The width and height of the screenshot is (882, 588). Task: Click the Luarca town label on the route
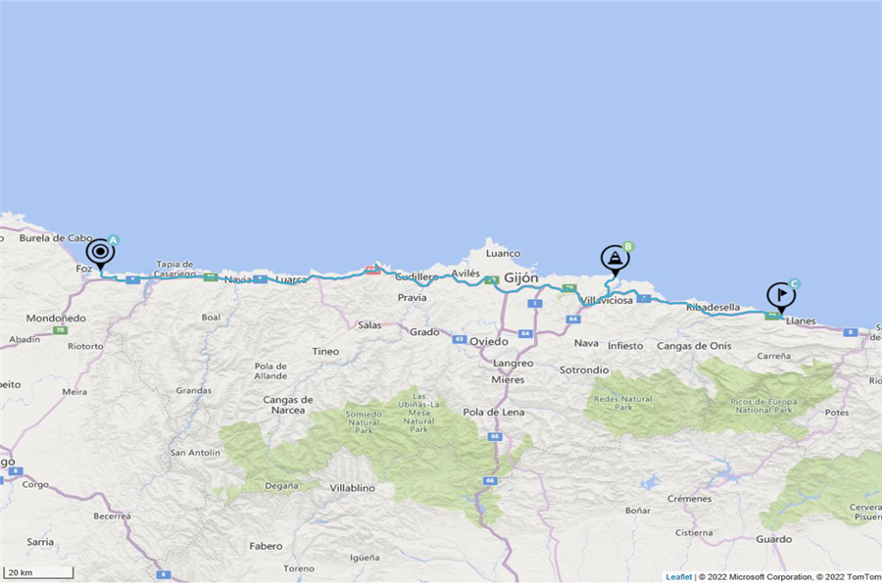[291, 279]
